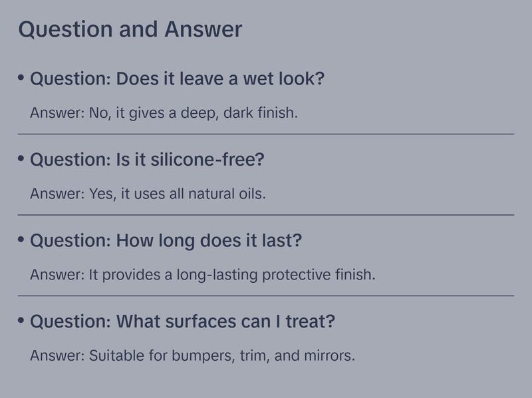Click the answer listing bumpers, trim, and mirrors

point(192,355)
